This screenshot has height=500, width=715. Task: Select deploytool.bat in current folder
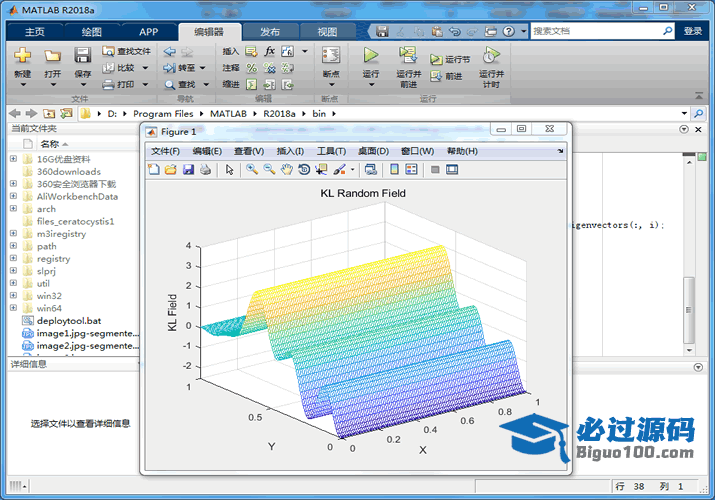(x=69, y=320)
